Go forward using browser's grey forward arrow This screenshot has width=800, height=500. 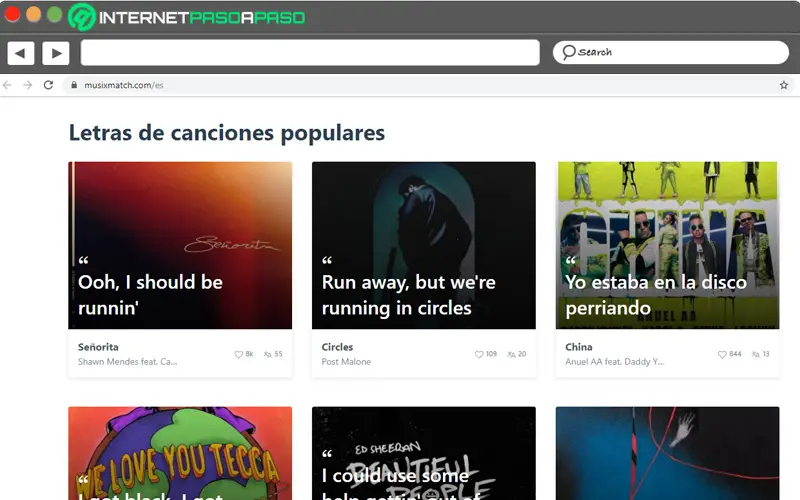tap(28, 85)
